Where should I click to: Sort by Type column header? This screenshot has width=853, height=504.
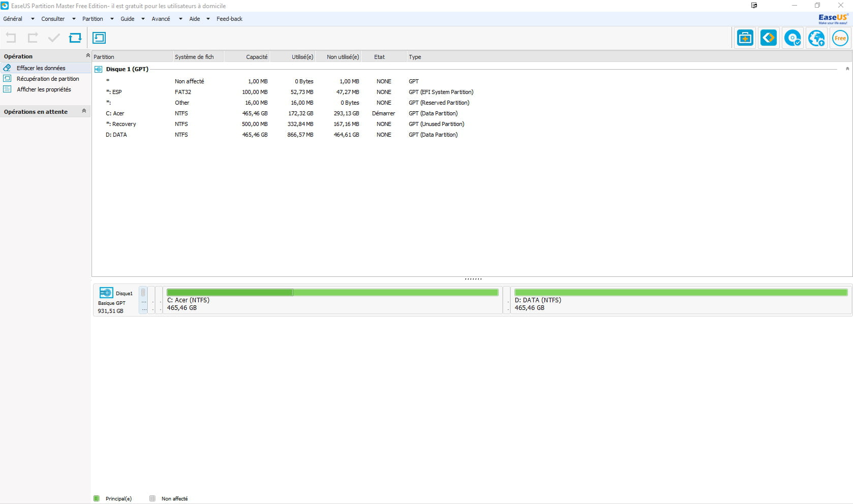coord(629,57)
